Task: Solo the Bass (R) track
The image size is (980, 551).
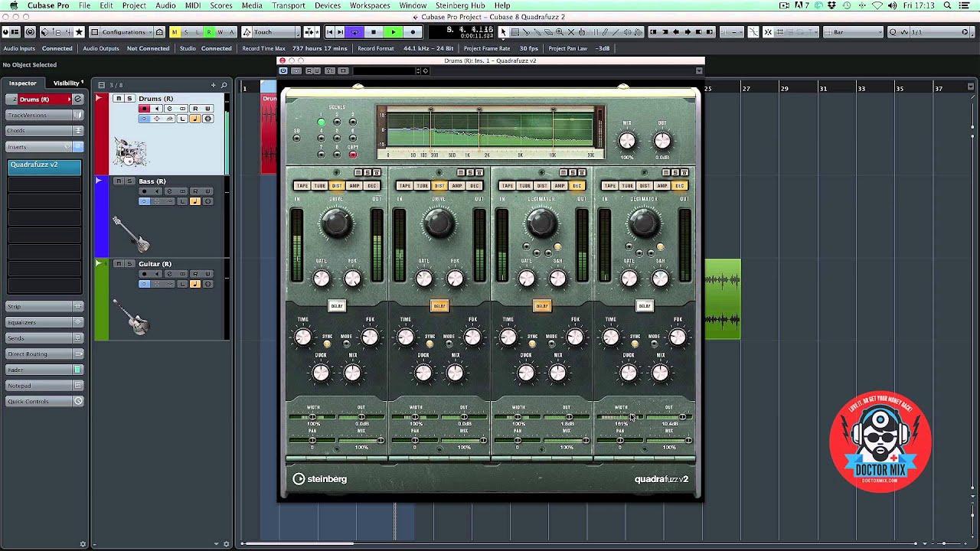Action: click(129, 181)
